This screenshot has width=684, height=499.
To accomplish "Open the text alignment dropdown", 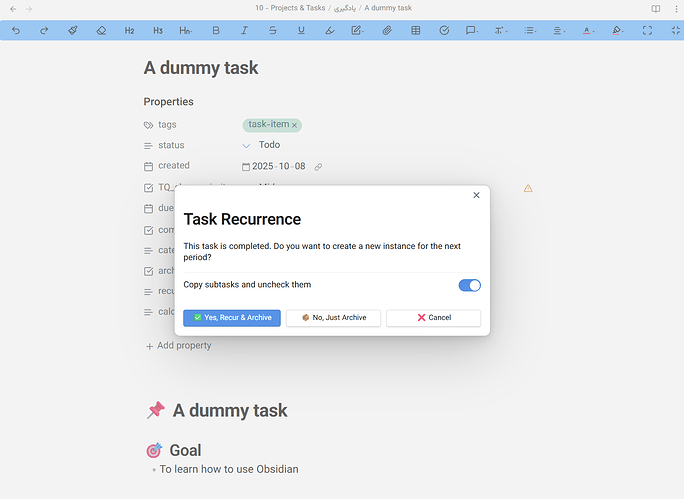I will tap(559, 31).
